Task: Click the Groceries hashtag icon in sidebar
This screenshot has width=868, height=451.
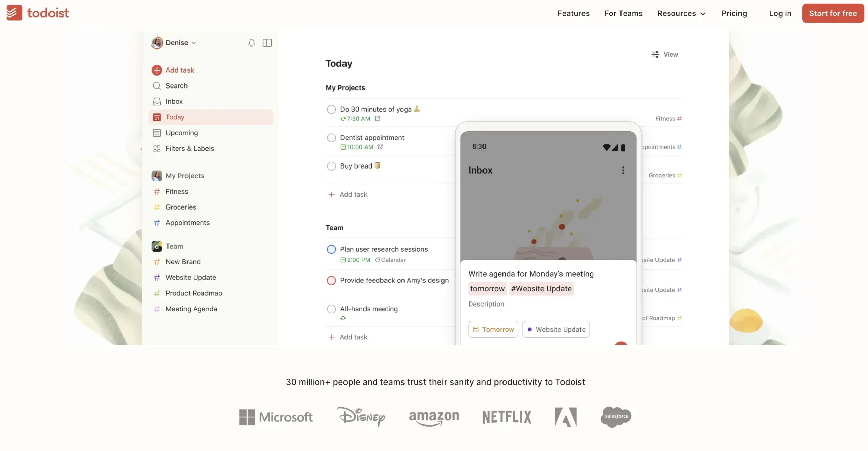Action: click(x=157, y=207)
